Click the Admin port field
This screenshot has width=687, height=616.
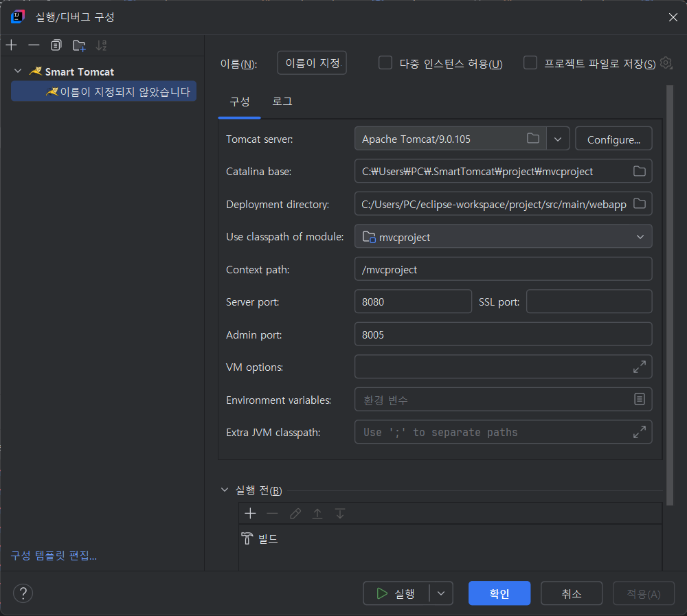click(503, 334)
